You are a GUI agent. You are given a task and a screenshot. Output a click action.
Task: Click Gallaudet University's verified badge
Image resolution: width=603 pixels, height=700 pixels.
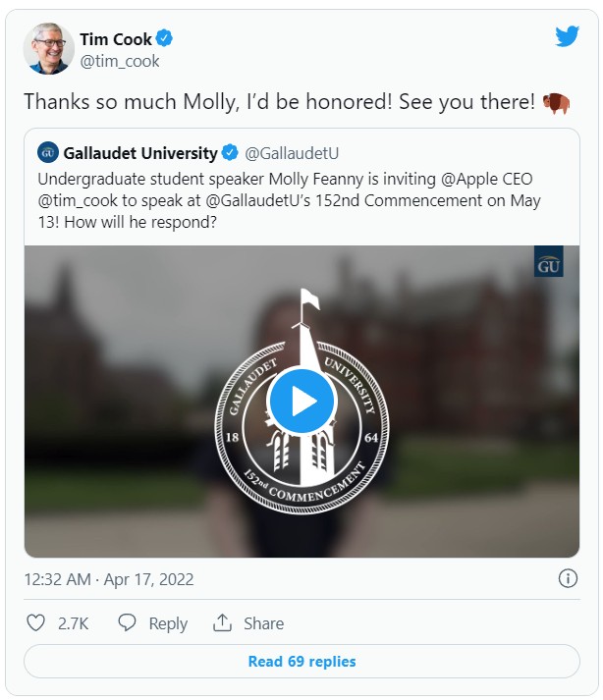pos(230,153)
